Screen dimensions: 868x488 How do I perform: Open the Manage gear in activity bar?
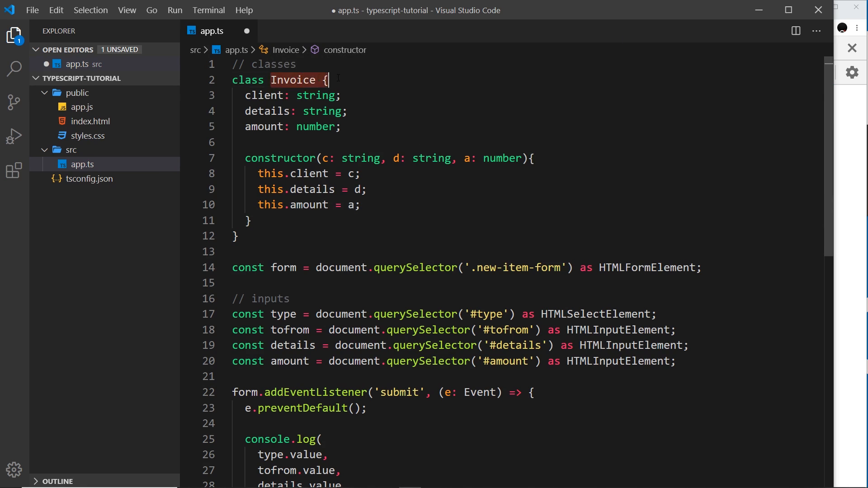click(x=14, y=470)
